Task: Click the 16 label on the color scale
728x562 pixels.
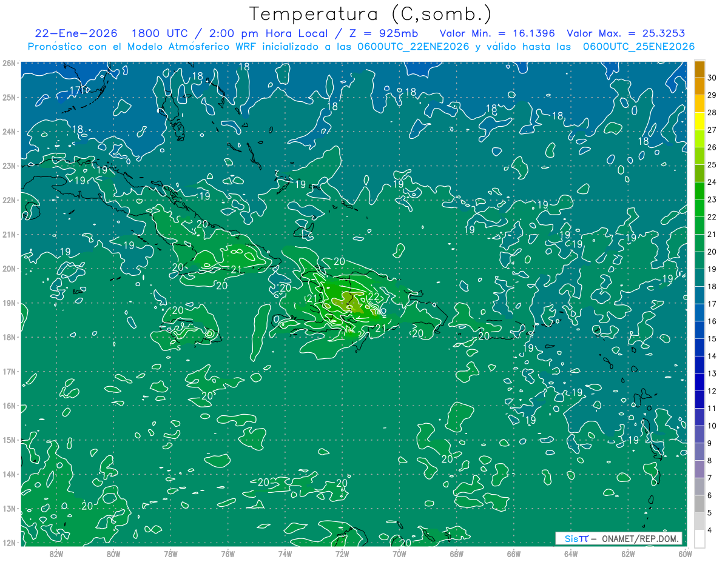Action: tap(712, 321)
